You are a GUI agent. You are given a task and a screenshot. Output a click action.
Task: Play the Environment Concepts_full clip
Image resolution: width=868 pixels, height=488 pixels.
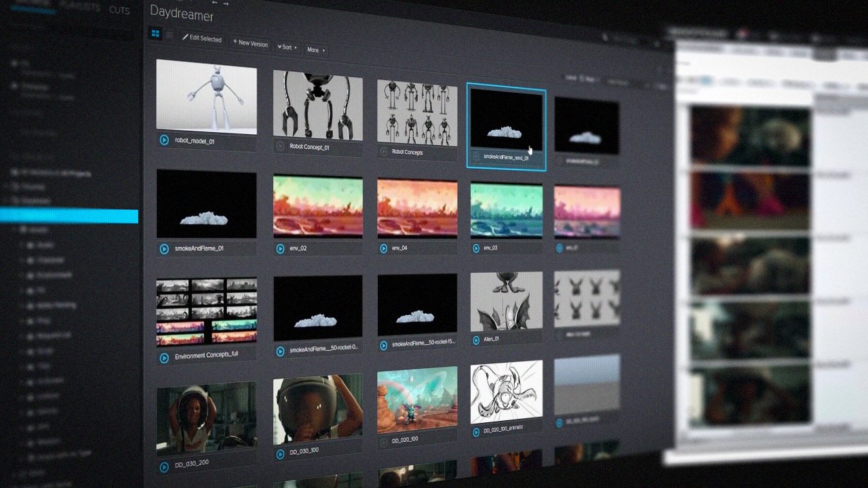[x=165, y=356]
